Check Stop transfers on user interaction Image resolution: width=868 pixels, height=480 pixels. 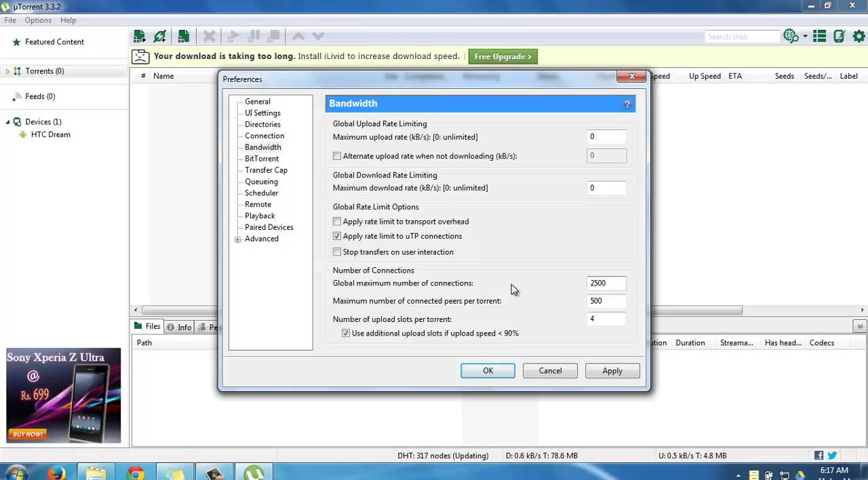pyautogui.click(x=337, y=252)
